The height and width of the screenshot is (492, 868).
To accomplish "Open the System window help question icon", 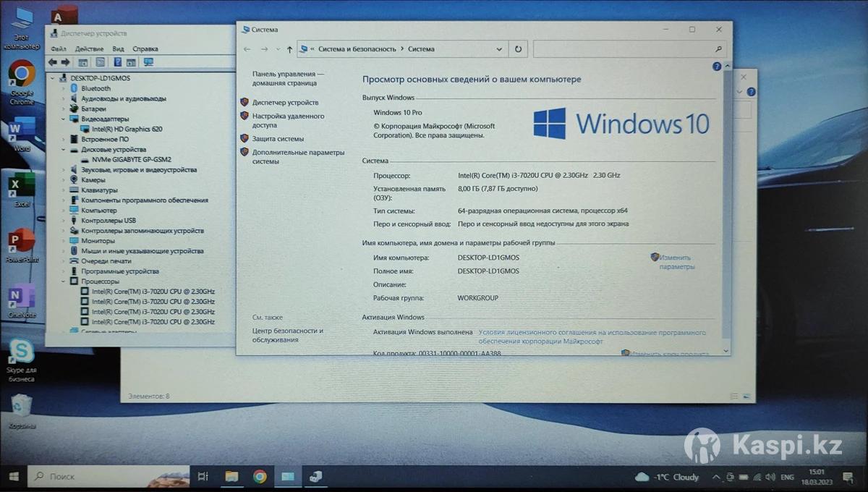I will (x=717, y=66).
